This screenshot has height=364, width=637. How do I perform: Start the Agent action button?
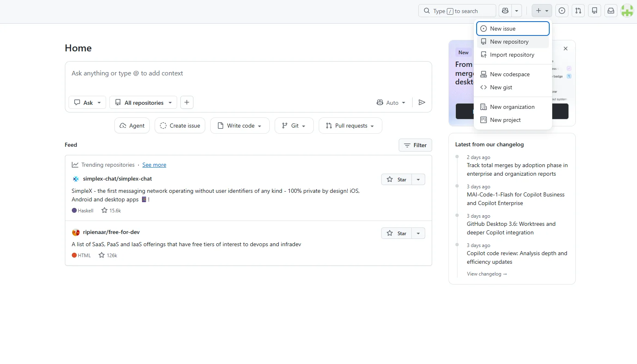pyautogui.click(x=132, y=126)
